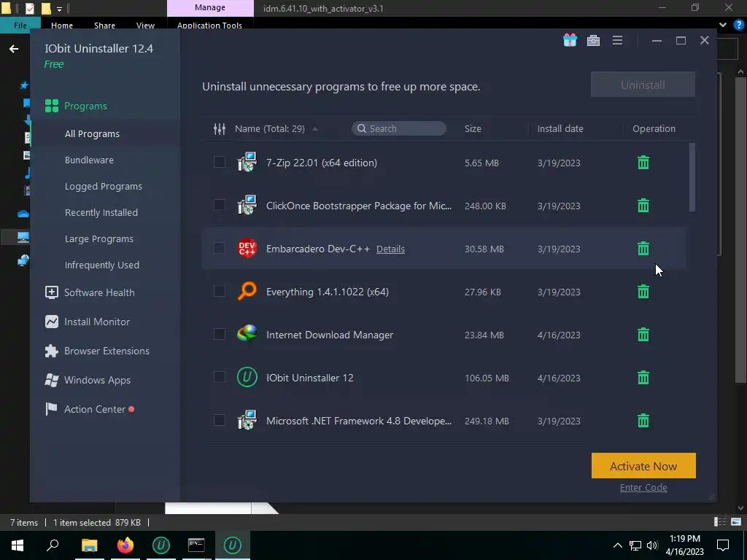Go back in File Explorer window

pos(14,49)
